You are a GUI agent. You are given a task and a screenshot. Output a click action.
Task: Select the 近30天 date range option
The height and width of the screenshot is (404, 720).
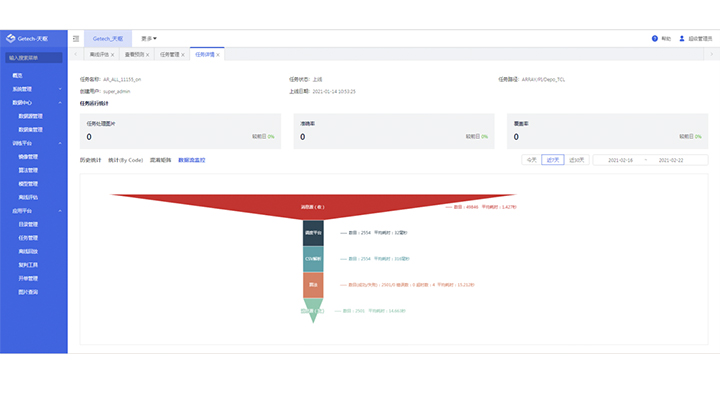coord(576,159)
